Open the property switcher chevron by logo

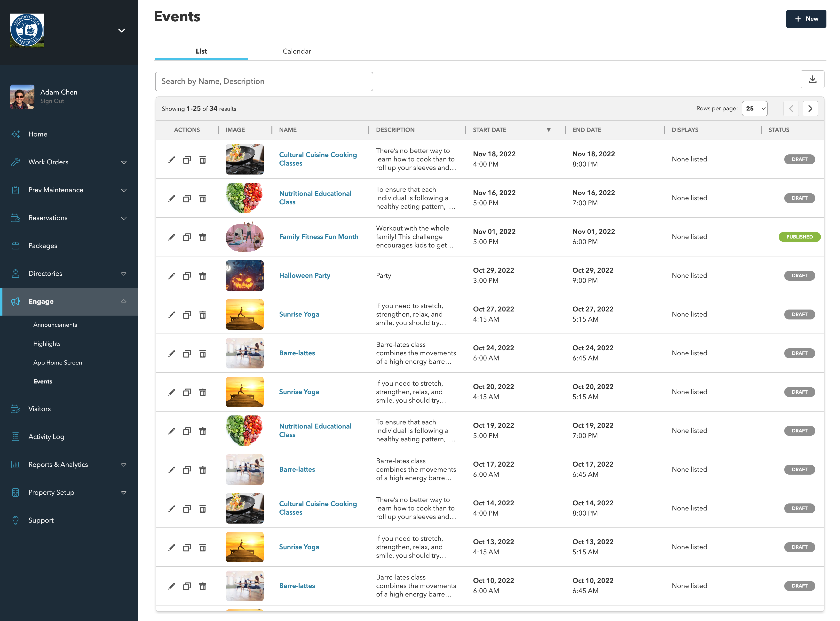pos(121,31)
